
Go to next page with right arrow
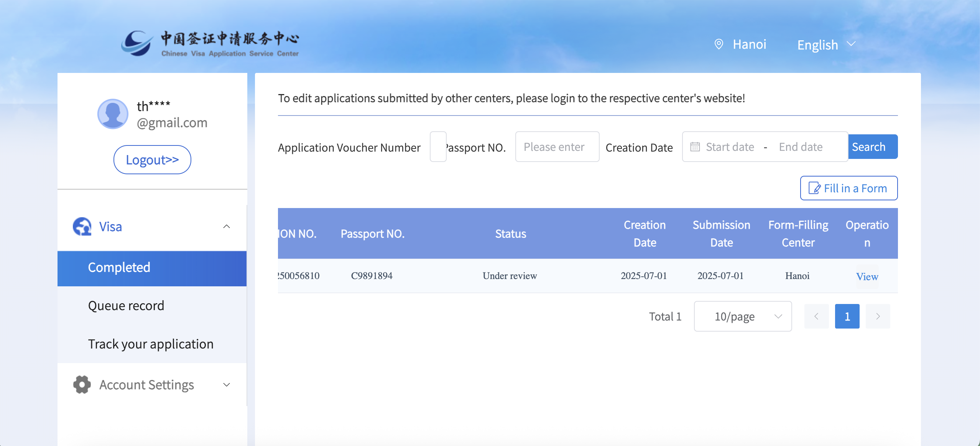pos(878,316)
